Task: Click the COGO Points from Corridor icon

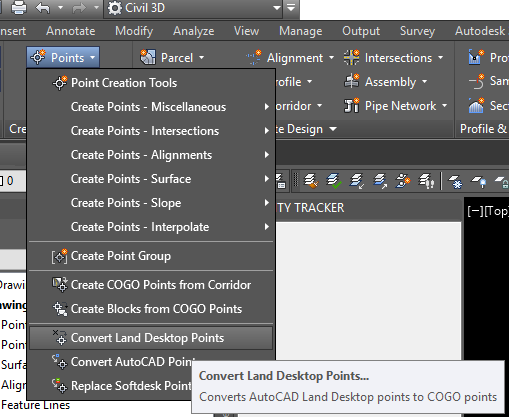Action: [60, 285]
